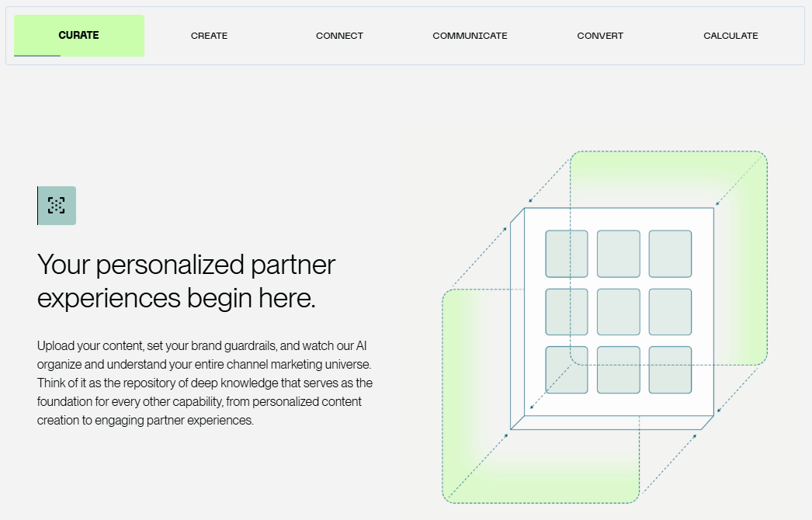Pick the bottom-right tile in the grid
812x520 pixels.
point(670,369)
